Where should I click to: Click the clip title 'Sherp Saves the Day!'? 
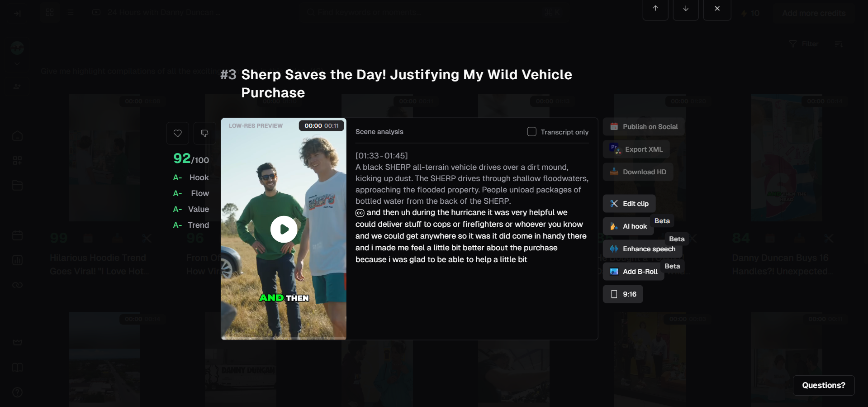pyautogui.click(x=407, y=83)
